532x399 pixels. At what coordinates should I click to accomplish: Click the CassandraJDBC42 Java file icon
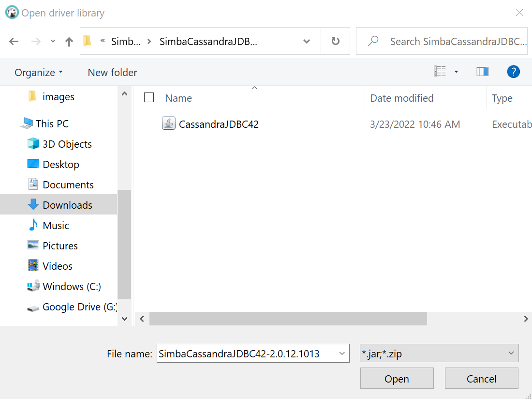[169, 123]
